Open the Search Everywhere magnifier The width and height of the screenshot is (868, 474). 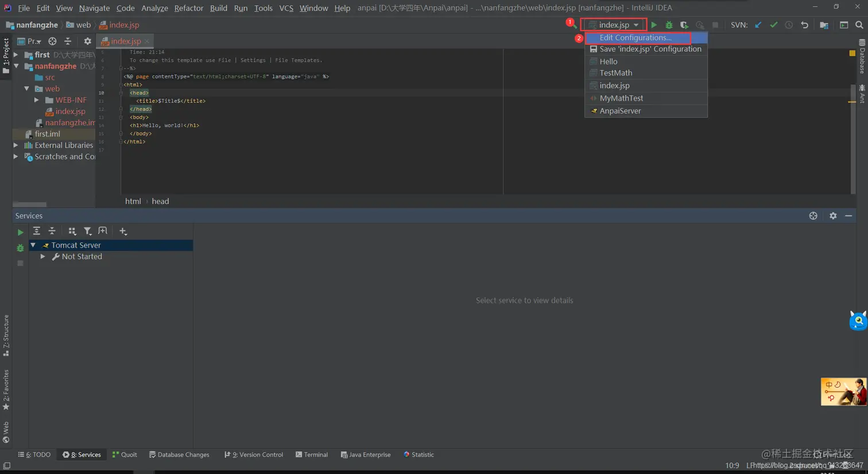click(x=859, y=25)
